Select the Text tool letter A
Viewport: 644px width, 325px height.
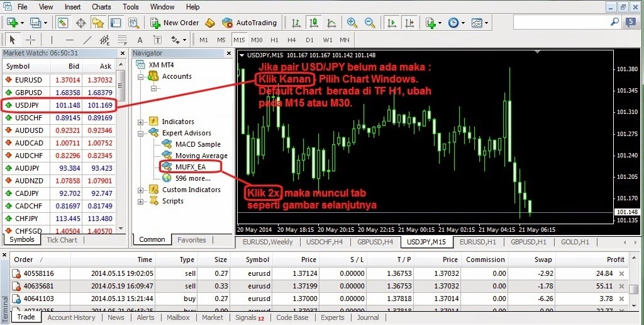coord(140,40)
